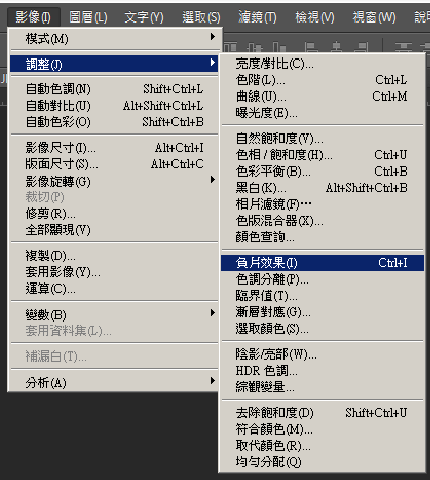Click 影像尺寸 menu item

114,147
